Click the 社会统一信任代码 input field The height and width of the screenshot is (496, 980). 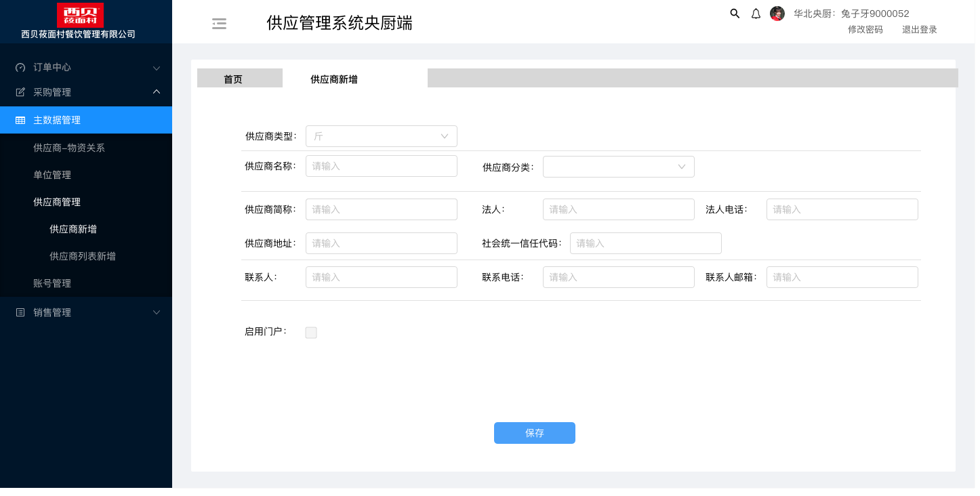click(646, 243)
